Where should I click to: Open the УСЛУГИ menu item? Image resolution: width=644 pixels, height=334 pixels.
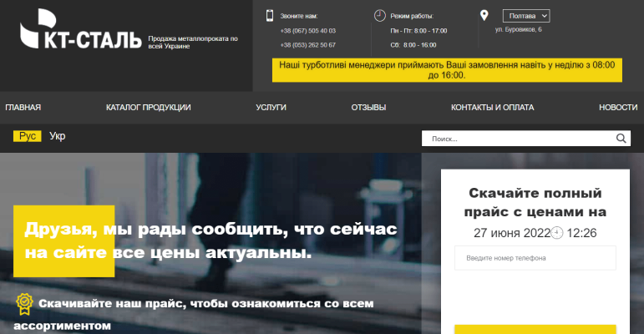pos(271,108)
